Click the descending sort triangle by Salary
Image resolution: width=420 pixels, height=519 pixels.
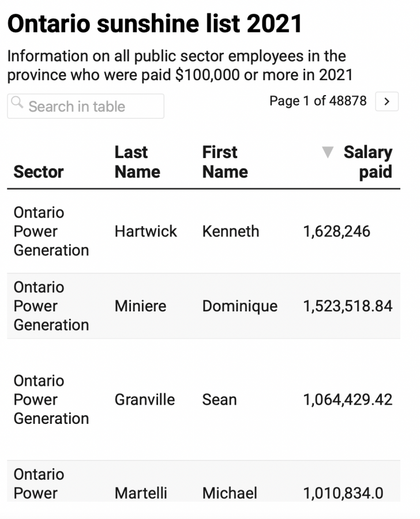(x=328, y=152)
